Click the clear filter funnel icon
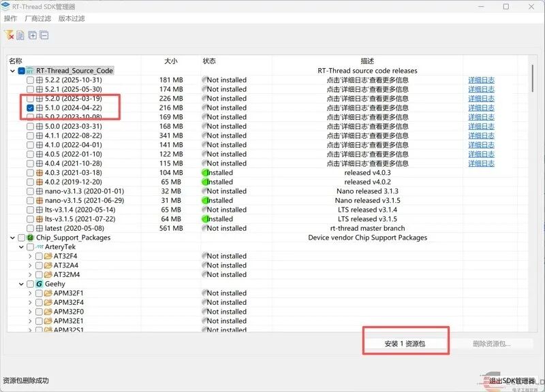 [x=9, y=35]
